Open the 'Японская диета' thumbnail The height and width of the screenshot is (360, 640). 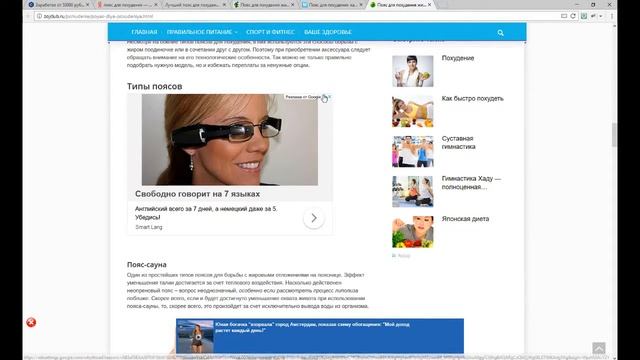413,232
